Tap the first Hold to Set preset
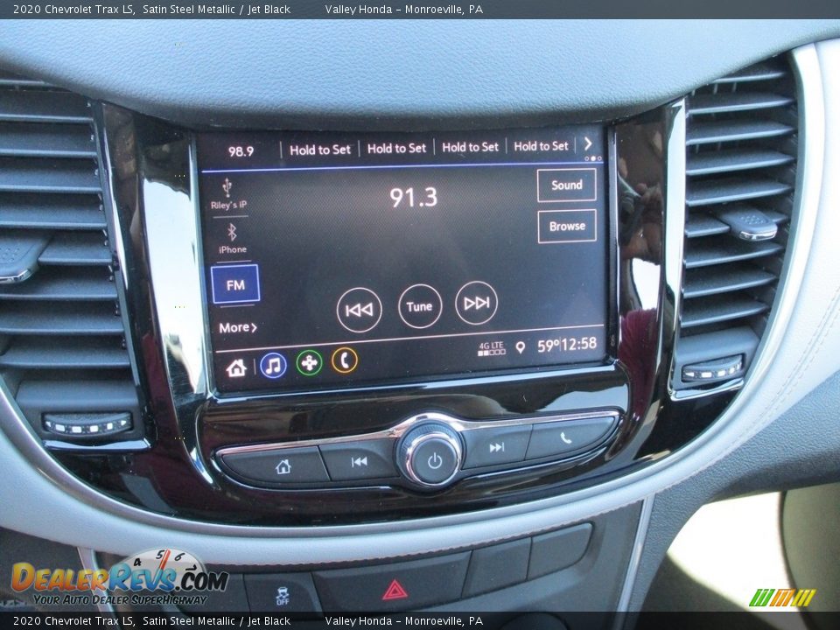The height and width of the screenshot is (630, 840). pyautogui.click(x=320, y=150)
